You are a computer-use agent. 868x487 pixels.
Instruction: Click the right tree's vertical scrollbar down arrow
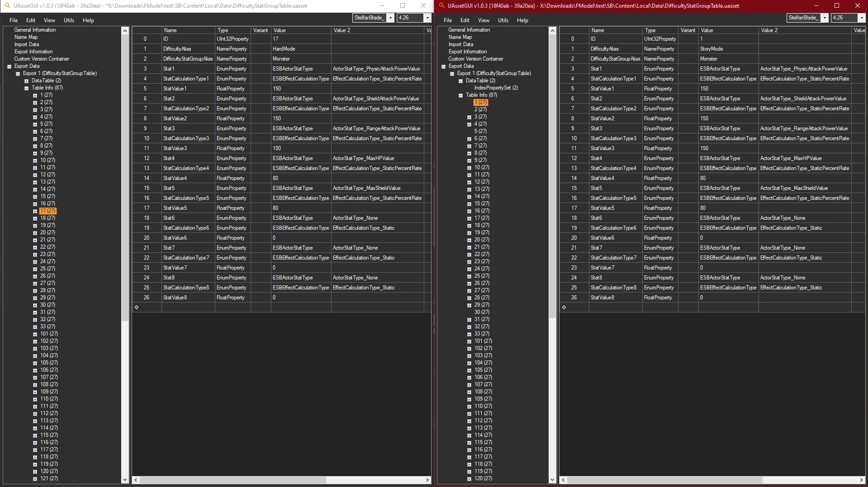coord(552,480)
